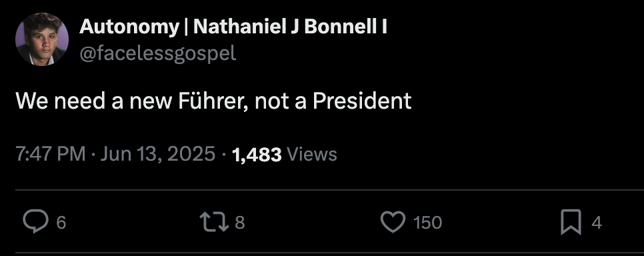Open the @facelessgospel handle link
The width and height of the screenshot is (644, 256).
[x=158, y=53]
